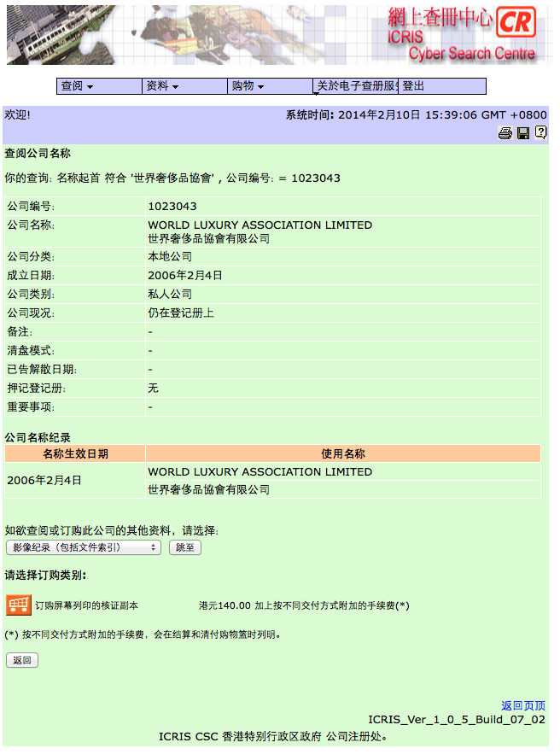Click 登出 to log out
The height and width of the screenshot is (754, 560).
click(441, 86)
